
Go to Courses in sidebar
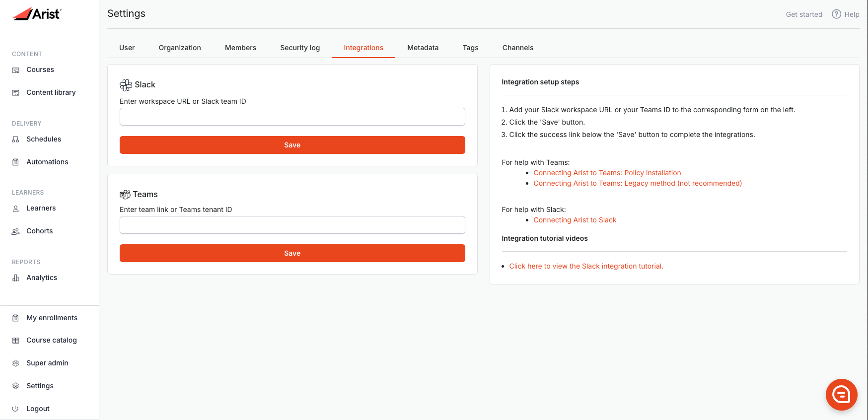40,70
